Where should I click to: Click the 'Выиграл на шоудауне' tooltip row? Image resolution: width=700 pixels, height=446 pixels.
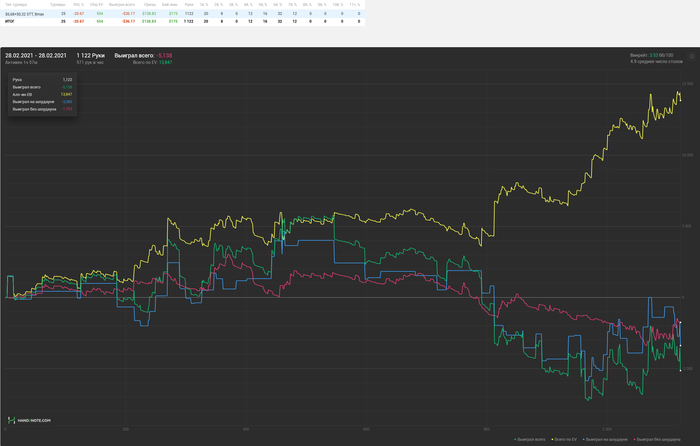pos(42,102)
